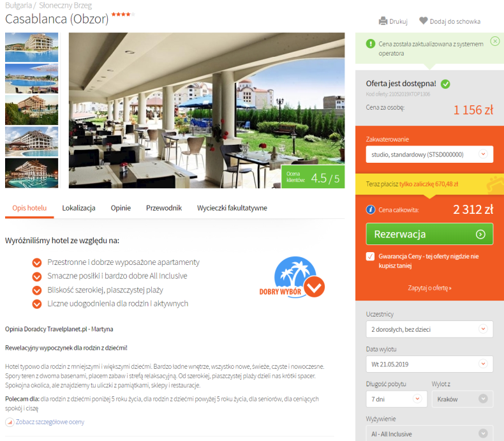Screen dimensions: 504x441
Task: Open the Wycieczki fakultatywne tab
Action: click(232, 208)
